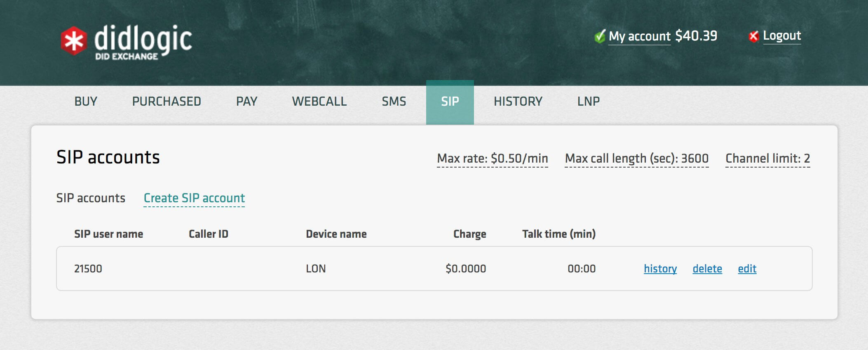Click the red X icon beside Logout

(753, 36)
